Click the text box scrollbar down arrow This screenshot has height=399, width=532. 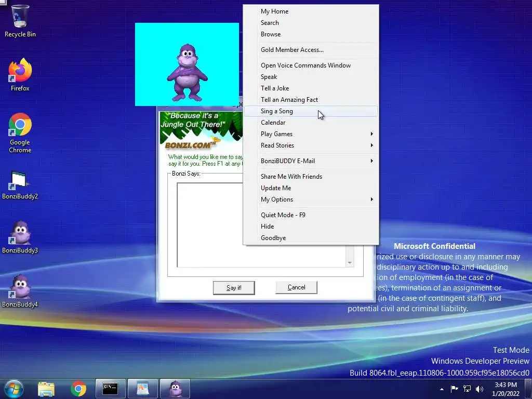350,263
